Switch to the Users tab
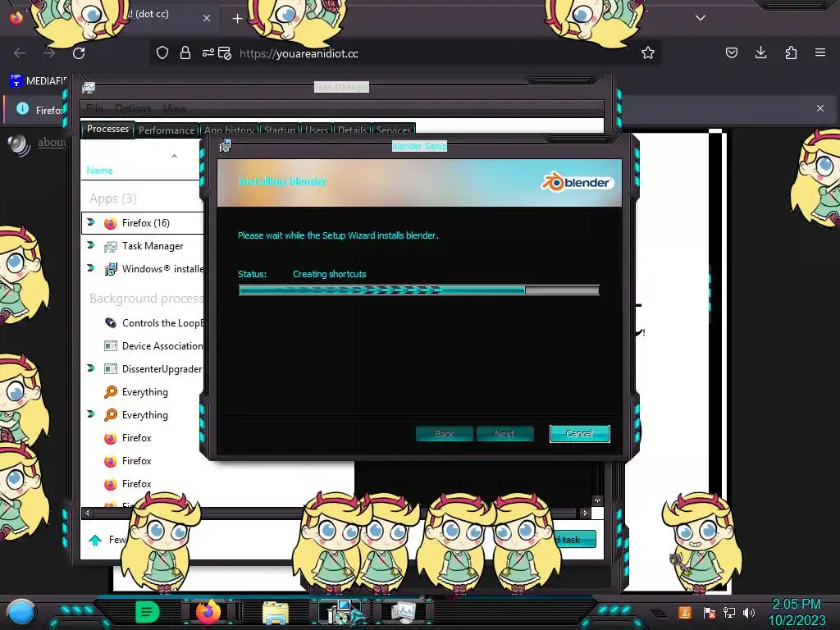Image resolution: width=840 pixels, height=630 pixels. pos(317,130)
